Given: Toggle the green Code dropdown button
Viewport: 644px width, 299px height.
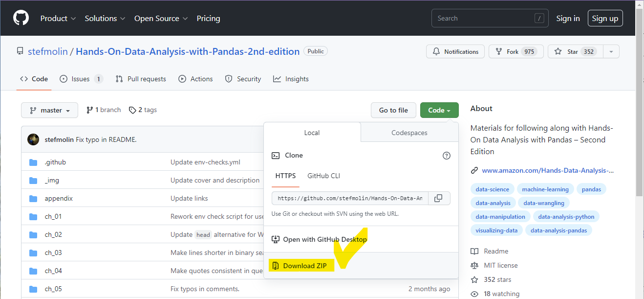Looking at the screenshot, I should (439, 110).
